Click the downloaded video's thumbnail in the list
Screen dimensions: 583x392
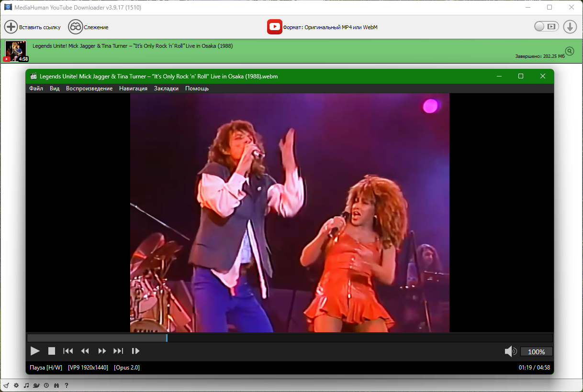[x=16, y=51]
